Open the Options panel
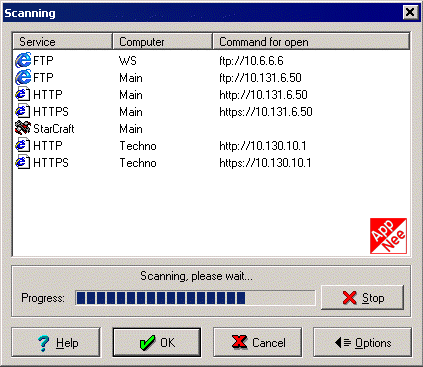The image size is (423, 367). click(x=363, y=342)
